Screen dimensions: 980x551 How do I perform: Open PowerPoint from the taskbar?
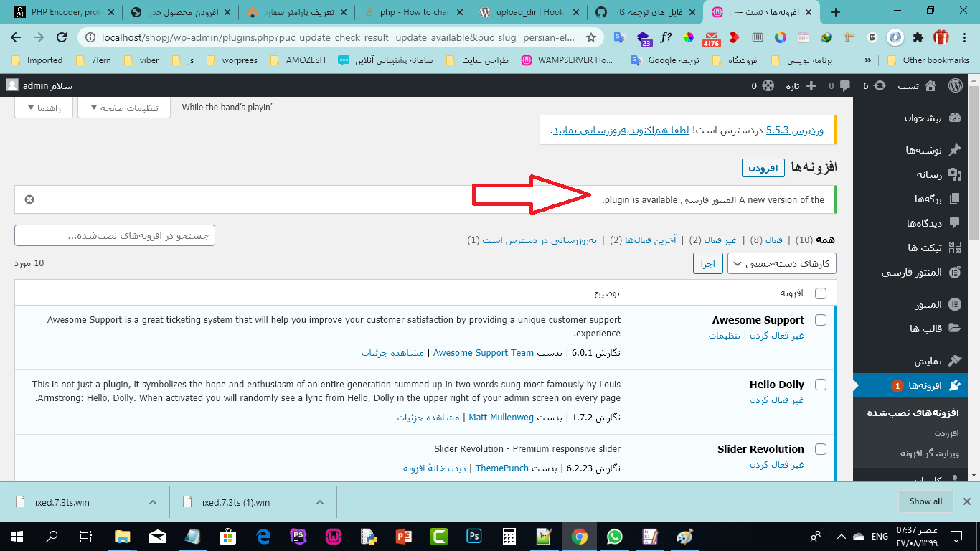[x=403, y=536]
